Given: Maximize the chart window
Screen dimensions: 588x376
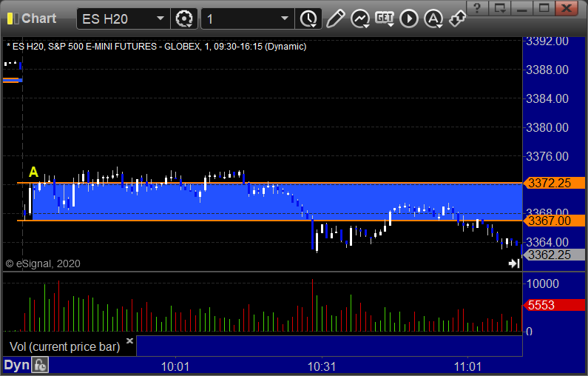Looking at the screenshot, I should 544,8.
